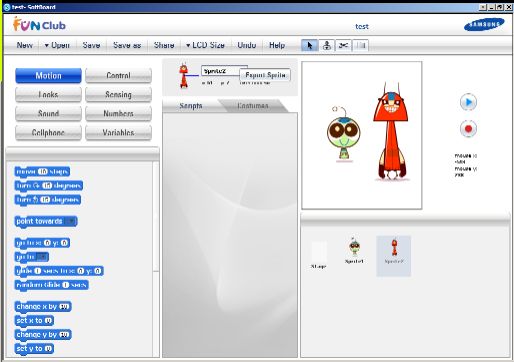Select the arrow pointer tool

(x=310, y=45)
